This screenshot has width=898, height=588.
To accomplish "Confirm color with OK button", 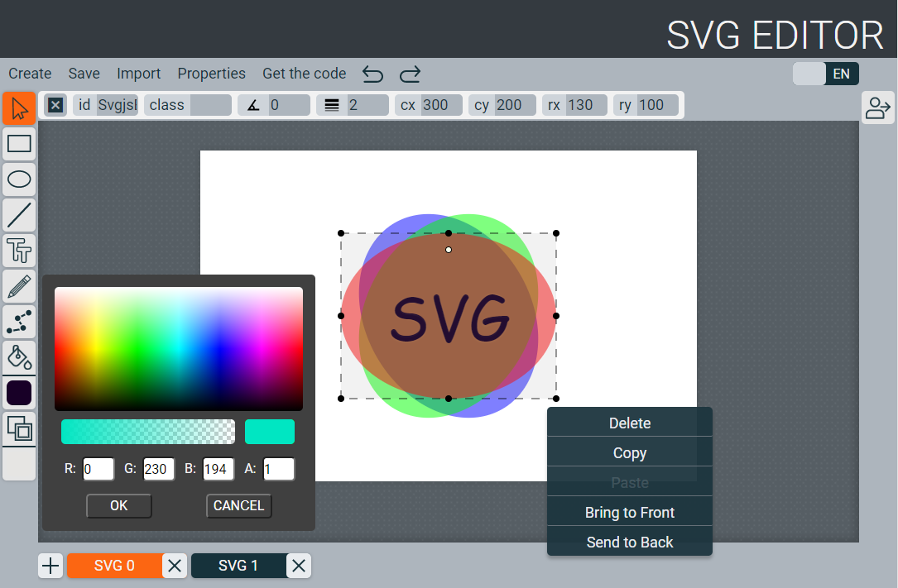I will [x=118, y=505].
